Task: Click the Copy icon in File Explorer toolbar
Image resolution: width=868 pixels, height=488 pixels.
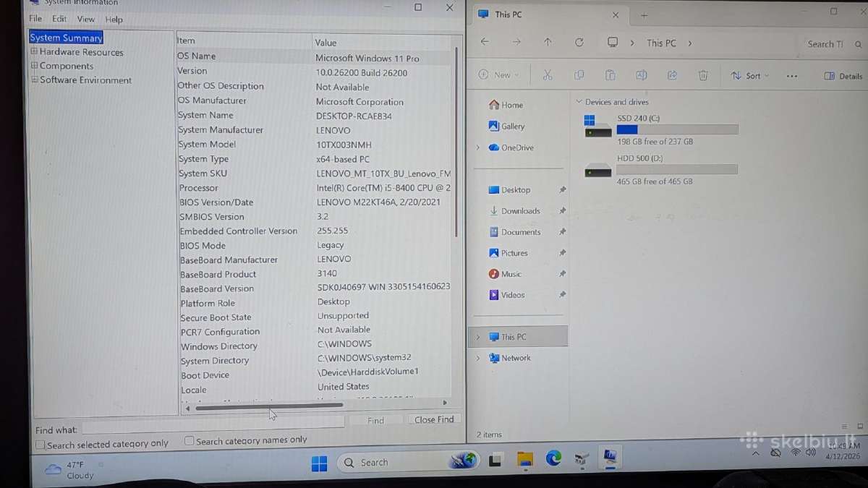Action: click(579, 75)
